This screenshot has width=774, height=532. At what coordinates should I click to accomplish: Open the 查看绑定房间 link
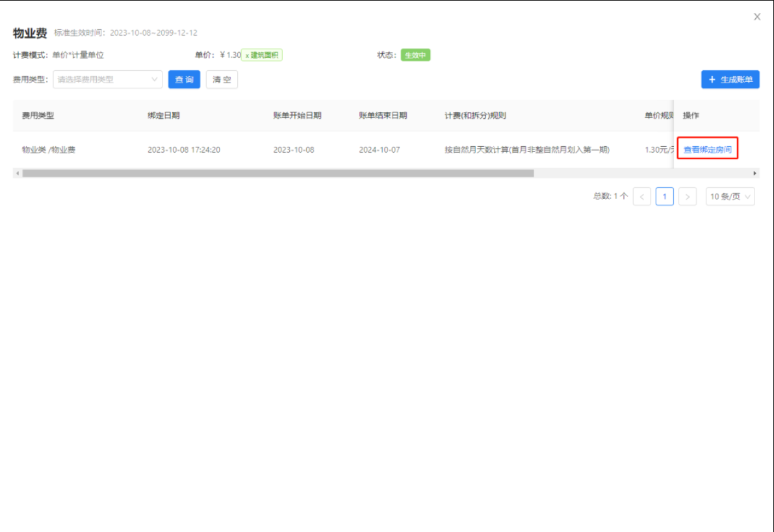707,150
